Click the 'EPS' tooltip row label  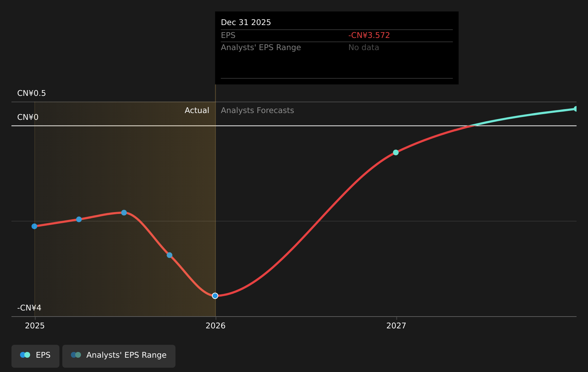coord(228,35)
